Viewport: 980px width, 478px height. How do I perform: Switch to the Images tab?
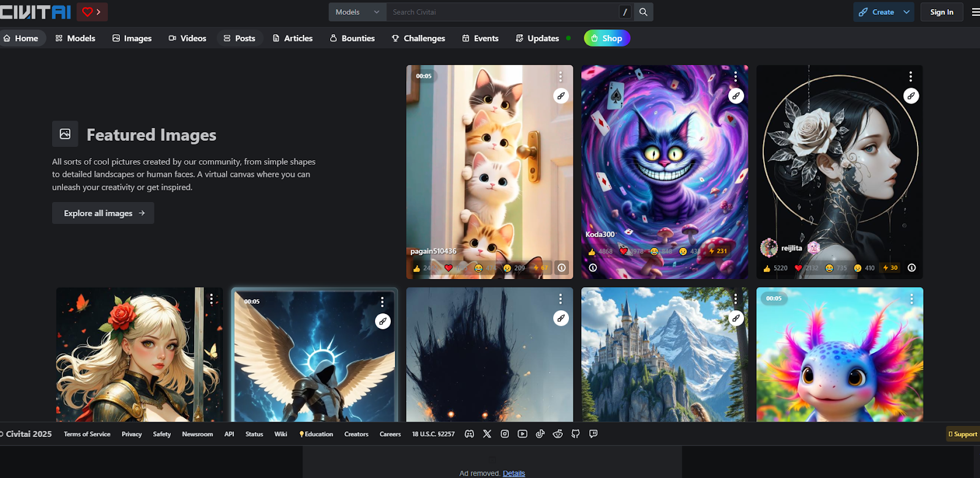(132, 38)
